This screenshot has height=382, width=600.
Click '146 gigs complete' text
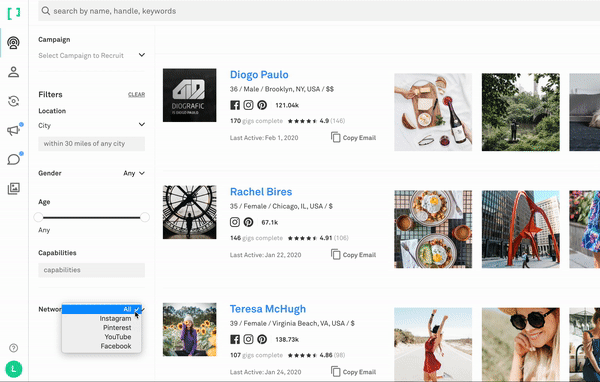pyautogui.click(x=256, y=238)
